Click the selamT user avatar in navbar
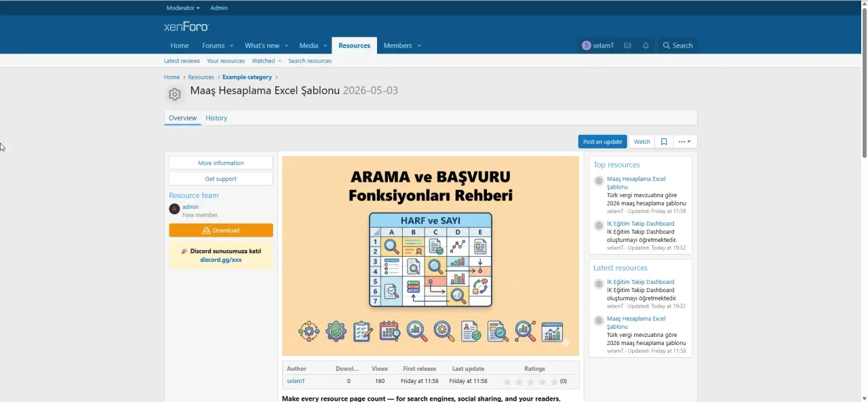This screenshot has width=868, height=402. [587, 45]
